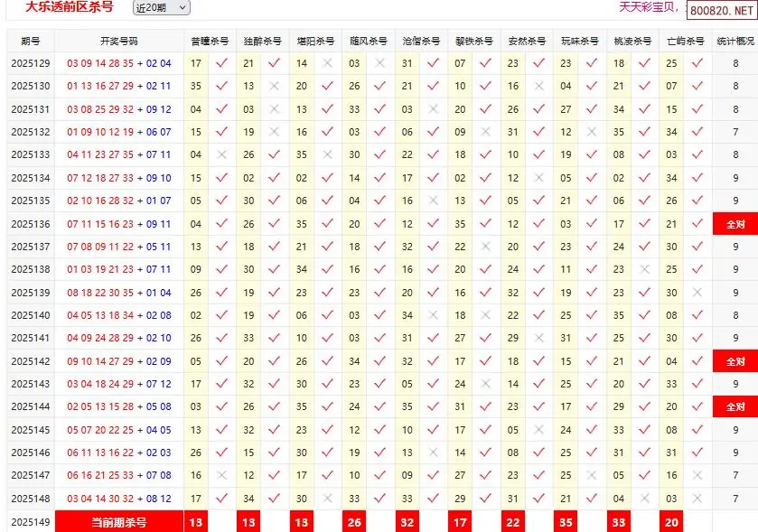Click the 随风杀号 X mark in row 2025129
Viewport: 758px width, 532px height.
click(380, 63)
